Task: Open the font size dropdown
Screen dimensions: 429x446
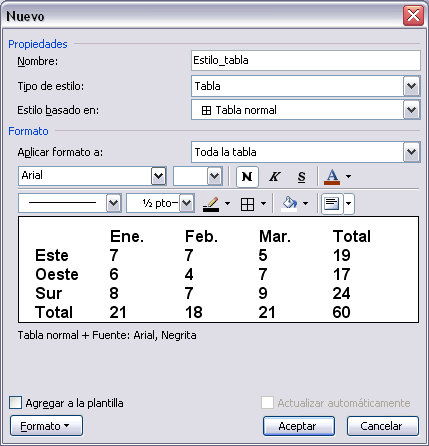Action: point(214,176)
